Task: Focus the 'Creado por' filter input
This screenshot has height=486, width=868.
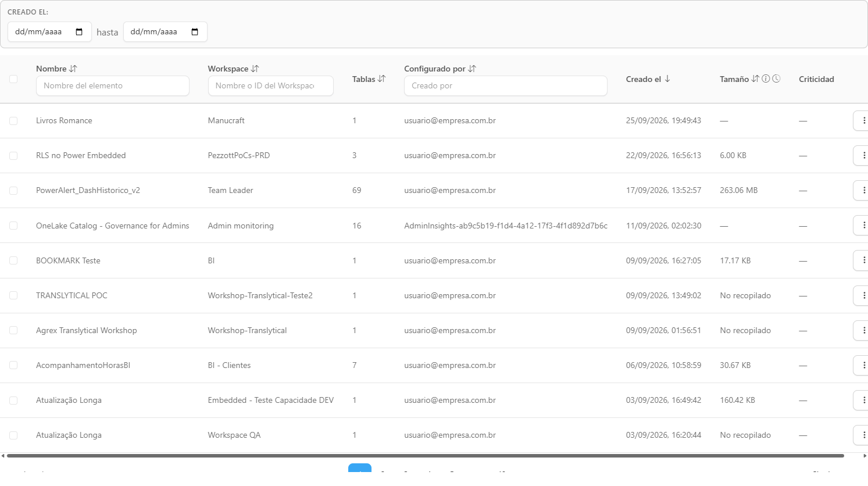Action: [506, 85]
